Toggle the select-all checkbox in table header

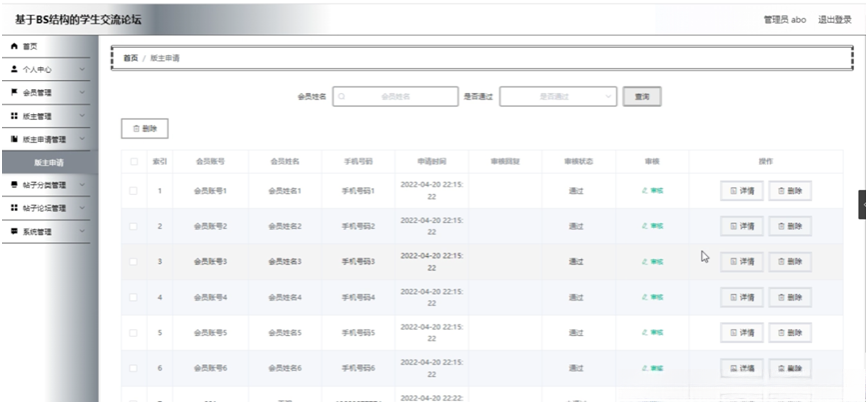point(134,162)
